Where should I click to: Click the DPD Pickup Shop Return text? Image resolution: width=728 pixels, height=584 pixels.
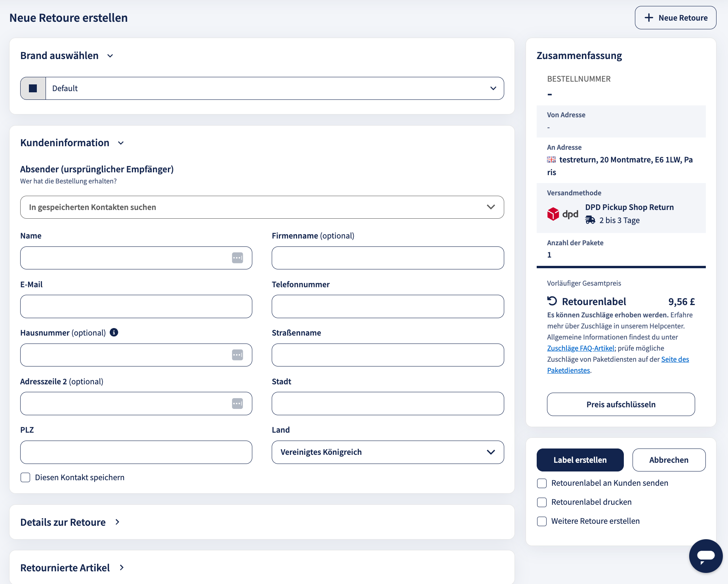[629, 207]
